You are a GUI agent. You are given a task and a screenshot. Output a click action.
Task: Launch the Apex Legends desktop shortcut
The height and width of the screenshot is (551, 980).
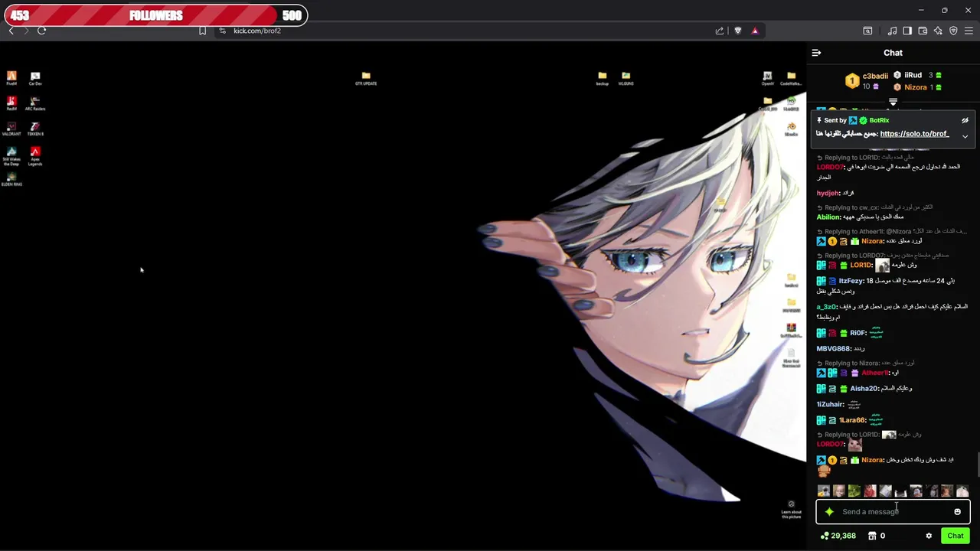35,156
